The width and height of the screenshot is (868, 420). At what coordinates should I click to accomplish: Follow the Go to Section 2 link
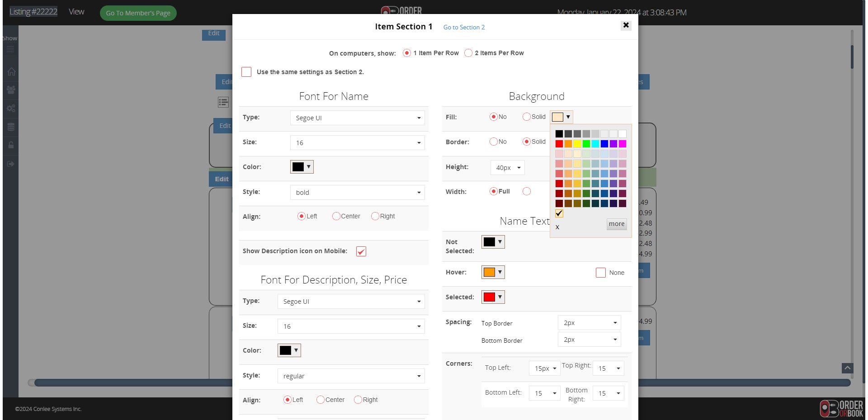click(x=464, y=27)
